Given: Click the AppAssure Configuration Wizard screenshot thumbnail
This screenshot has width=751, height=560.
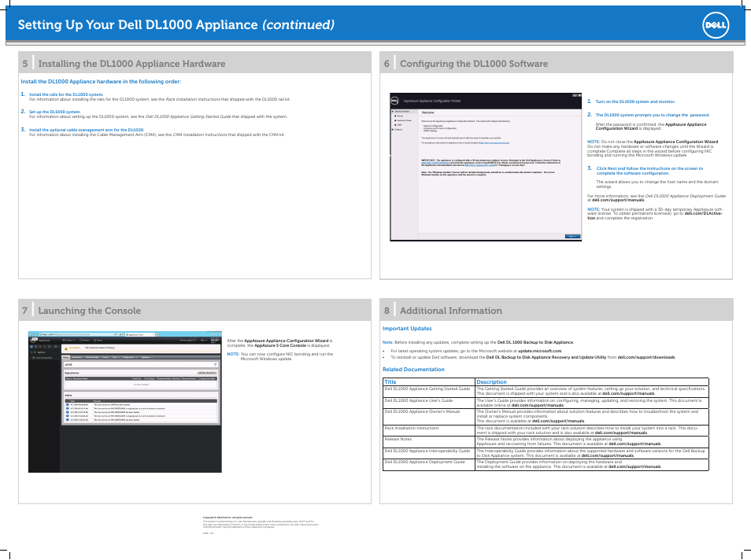Looking at the screenshot, I should (x=486, y=167).
